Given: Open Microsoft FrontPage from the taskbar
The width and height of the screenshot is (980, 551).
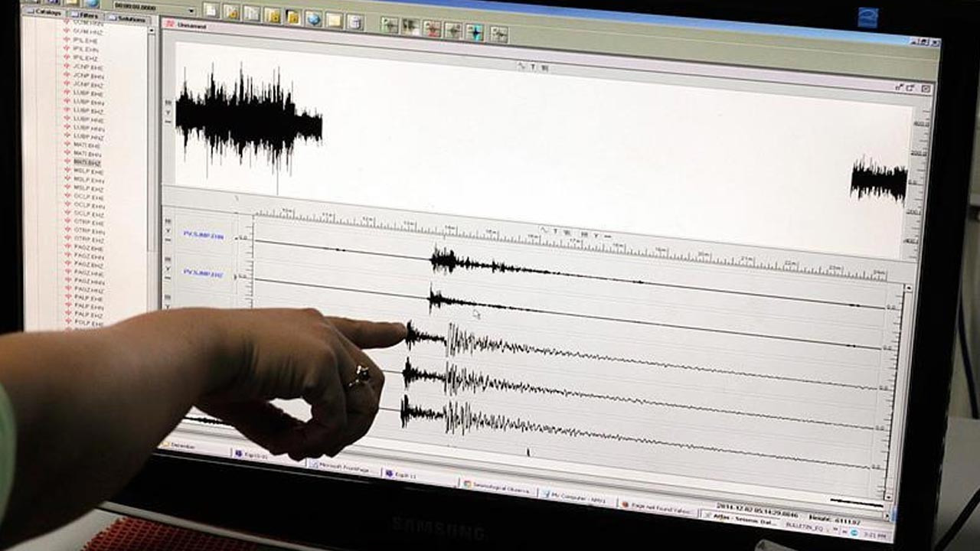Looking at the screenshot, I should pos(340,466).
